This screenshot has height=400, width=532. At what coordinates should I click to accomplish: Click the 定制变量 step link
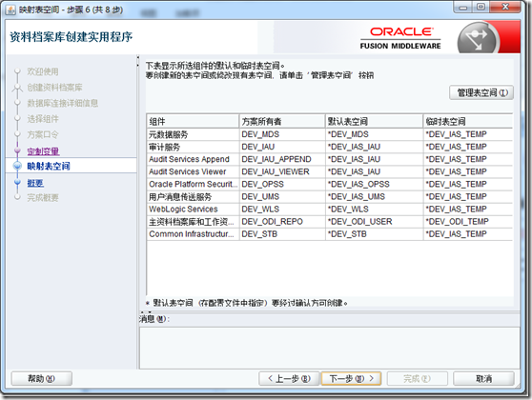click(43, 151)
